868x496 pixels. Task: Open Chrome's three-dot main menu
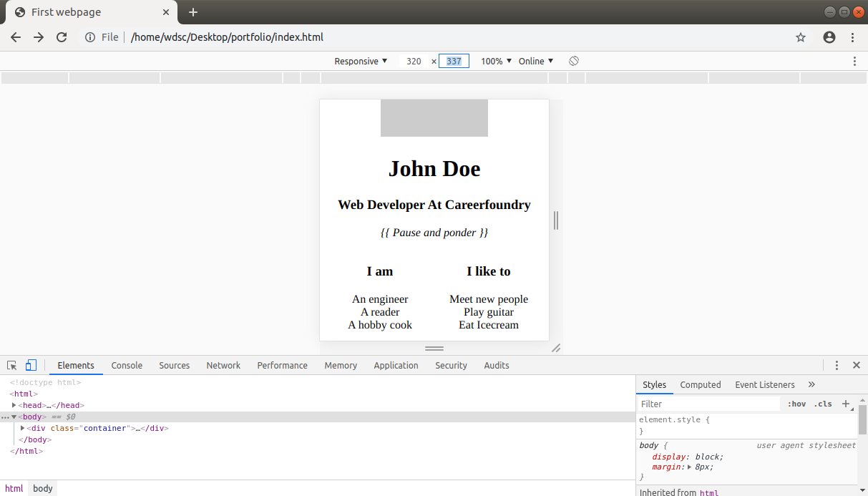pyautogui.click(x=853, y=37)
